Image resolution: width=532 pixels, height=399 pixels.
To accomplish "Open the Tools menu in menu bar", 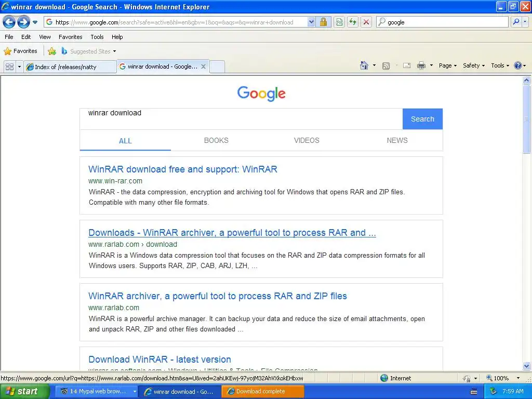I will pos(97,37).
